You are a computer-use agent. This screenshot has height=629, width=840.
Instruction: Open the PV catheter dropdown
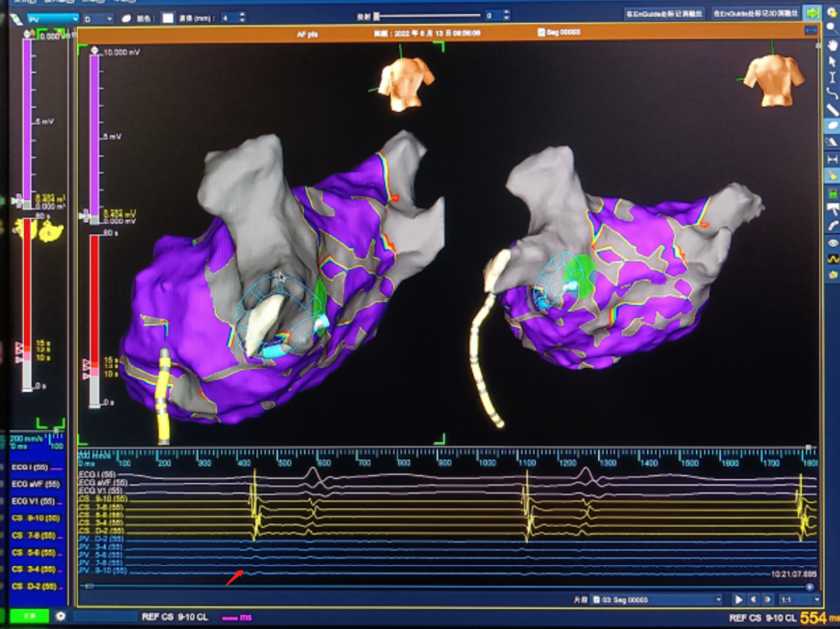click(52, 17)
